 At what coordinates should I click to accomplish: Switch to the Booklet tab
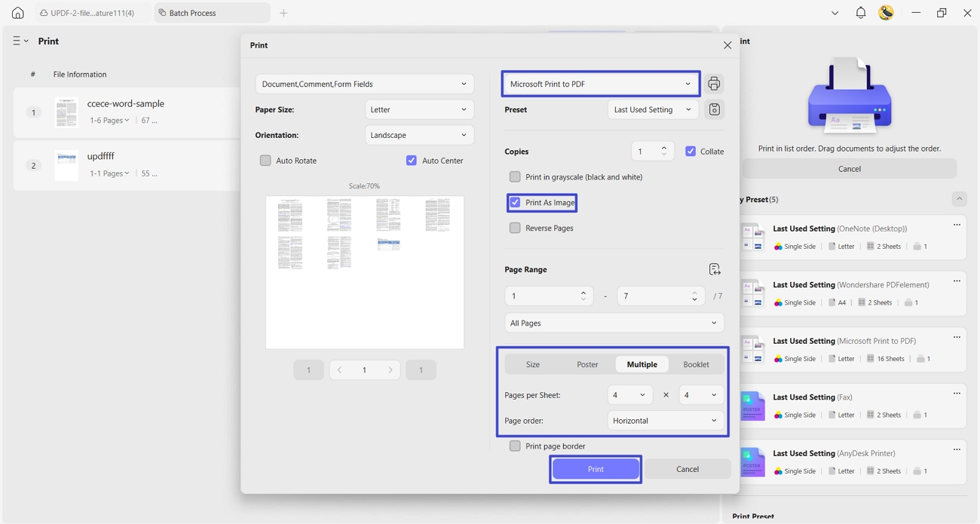pyautogui.click(x=696, y=364)
